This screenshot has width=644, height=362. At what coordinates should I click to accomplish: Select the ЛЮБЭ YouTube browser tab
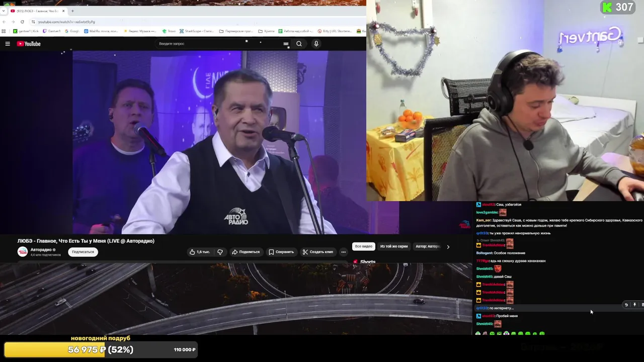coord(37,11)
